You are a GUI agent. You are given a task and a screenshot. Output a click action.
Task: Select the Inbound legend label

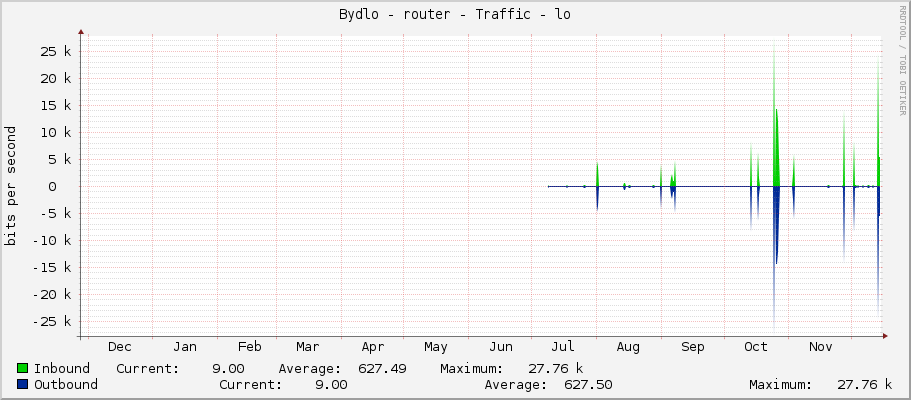tap(61, 368)
